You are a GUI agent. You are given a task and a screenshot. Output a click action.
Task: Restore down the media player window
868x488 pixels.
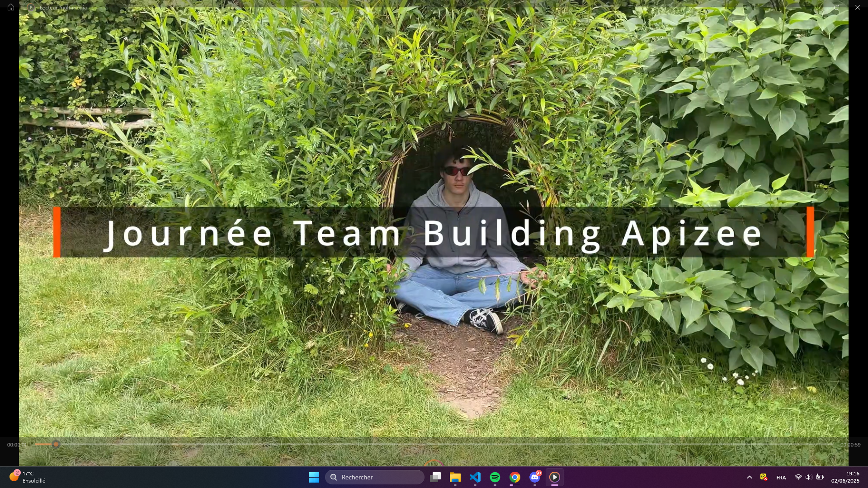836,7
